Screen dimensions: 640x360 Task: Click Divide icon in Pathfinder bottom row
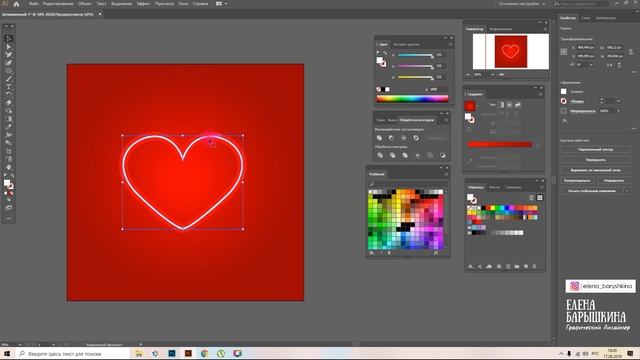(380, 156)
